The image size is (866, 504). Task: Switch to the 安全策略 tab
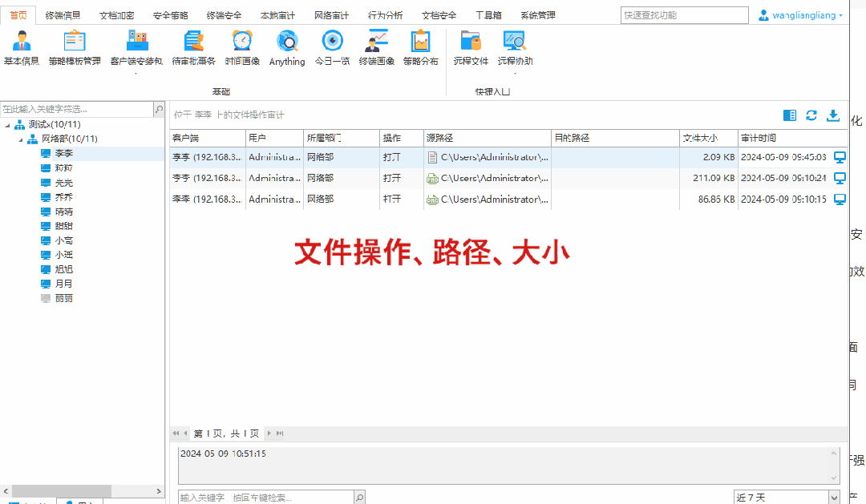tap(171, 15)
